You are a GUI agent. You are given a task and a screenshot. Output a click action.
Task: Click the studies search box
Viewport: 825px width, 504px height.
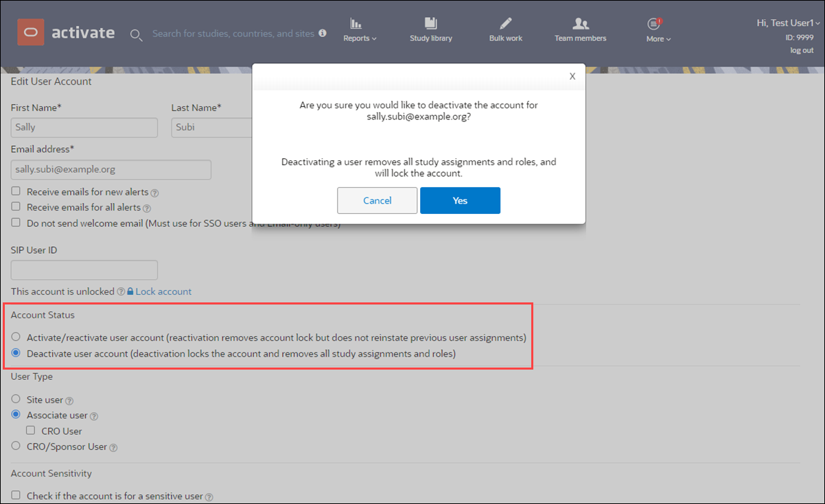pos(233,34)
